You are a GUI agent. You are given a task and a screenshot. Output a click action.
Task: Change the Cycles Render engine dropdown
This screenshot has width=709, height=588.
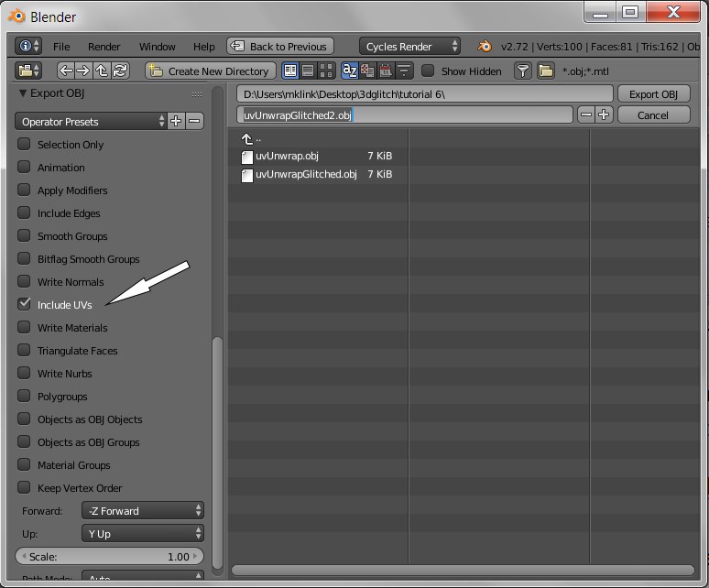click(409, 46)
